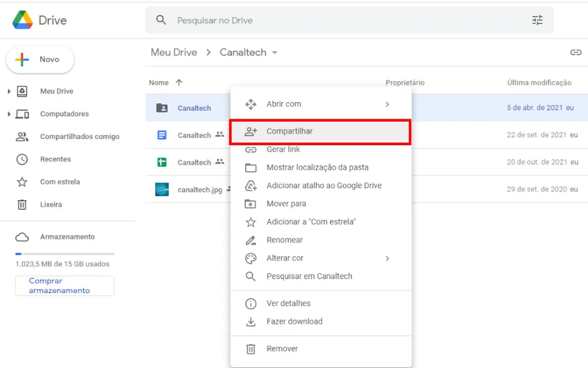This screenshot has height=368, width=588.
Task: Expand the Abrir com submenu arrow
Action: click(388, 104)
